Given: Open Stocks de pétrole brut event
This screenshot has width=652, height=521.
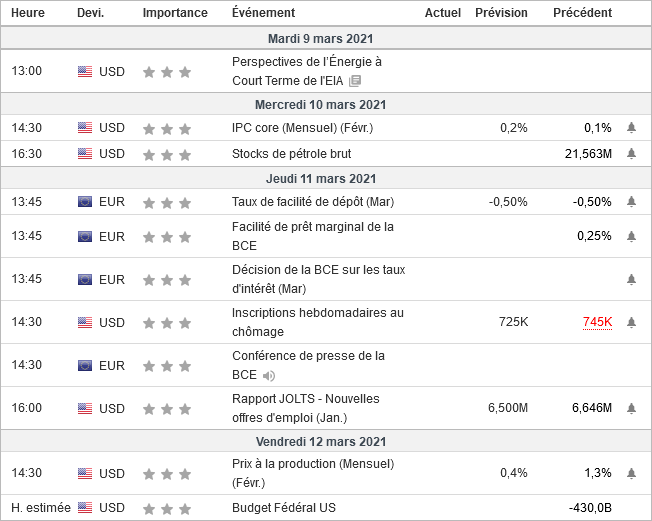Looking at the screenshot, I should tap(291, 154).
